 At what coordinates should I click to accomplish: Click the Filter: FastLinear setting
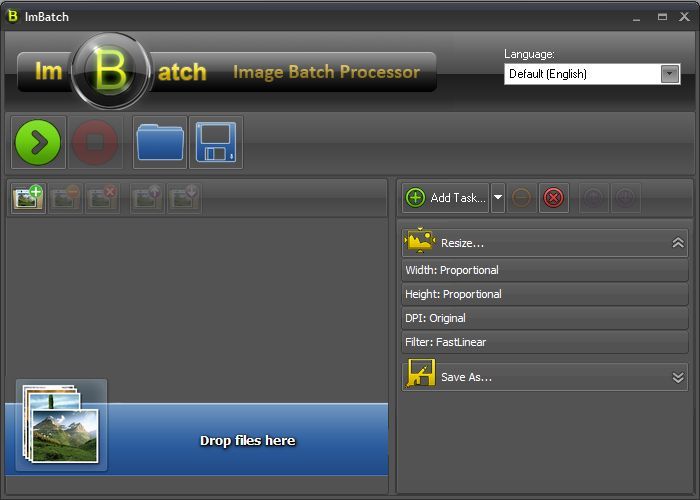tap(544, 342)
